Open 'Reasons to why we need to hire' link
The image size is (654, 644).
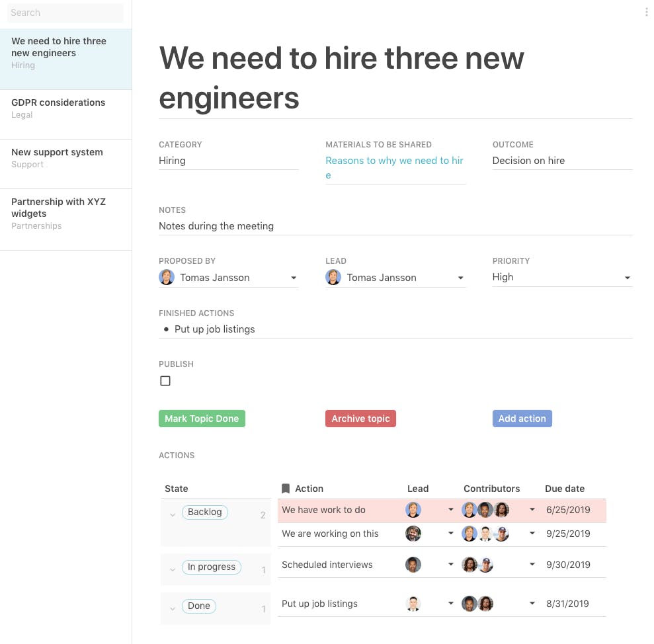point(394,161)
